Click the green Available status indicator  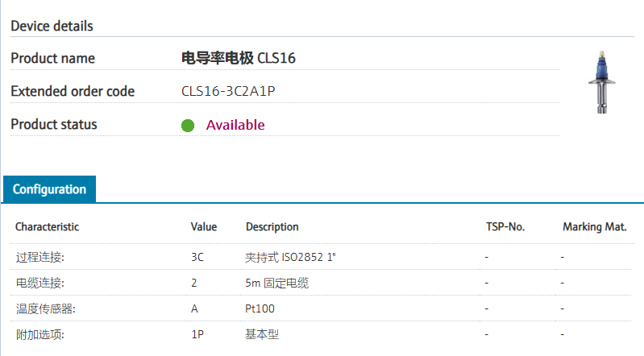(188, 125)
